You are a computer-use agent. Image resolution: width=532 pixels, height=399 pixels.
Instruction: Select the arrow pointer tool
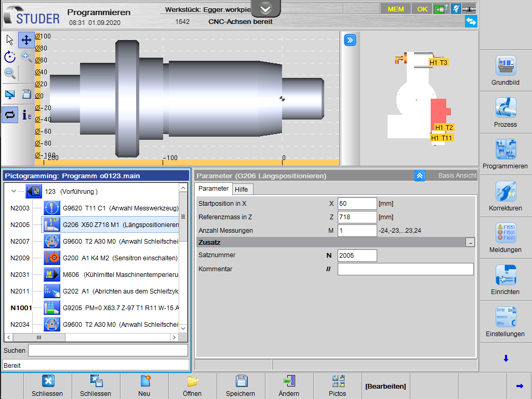click(x=10, y=40)
